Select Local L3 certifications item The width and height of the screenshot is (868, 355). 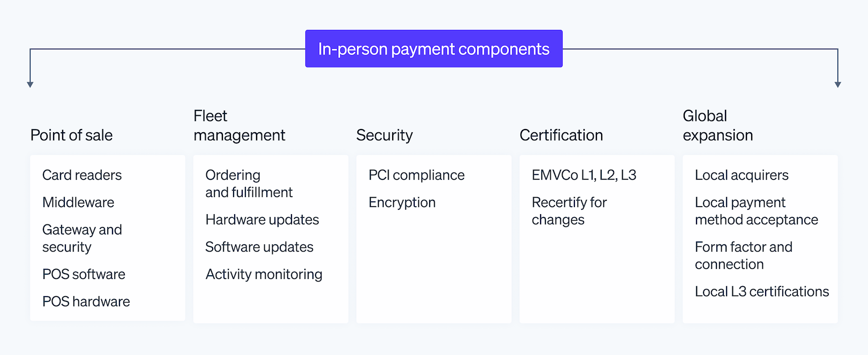(761, 291)
